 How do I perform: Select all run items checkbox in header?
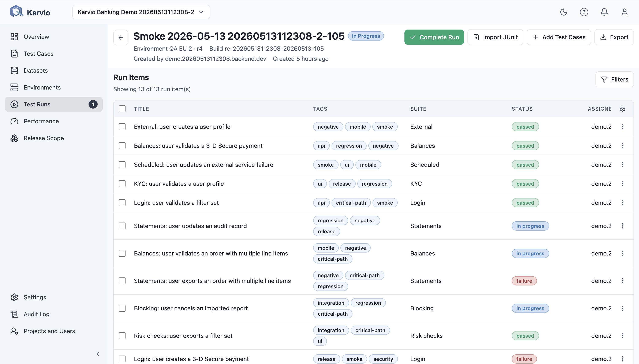pos(122,109)
